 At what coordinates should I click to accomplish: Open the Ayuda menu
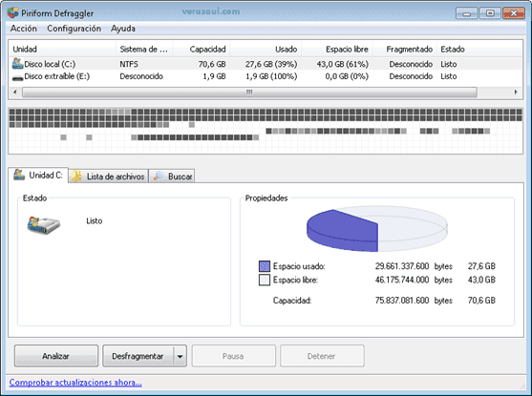tap(123, 29)
